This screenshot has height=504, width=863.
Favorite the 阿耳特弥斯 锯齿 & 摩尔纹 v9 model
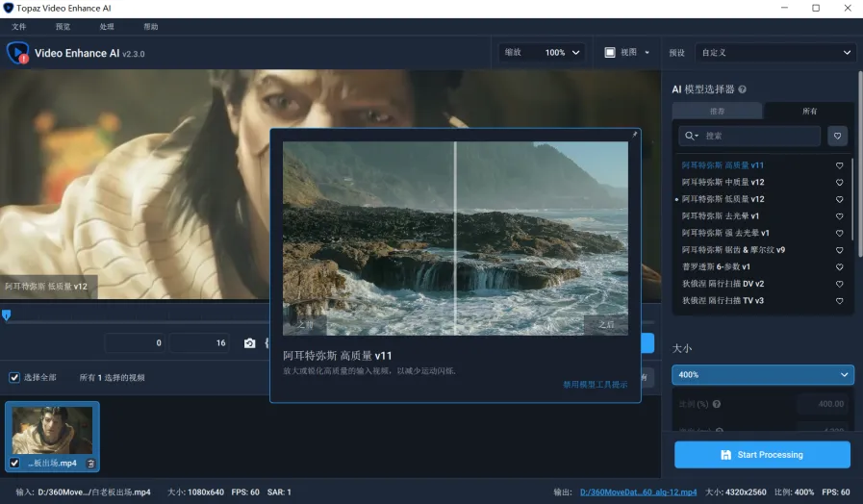coord(839,250)
